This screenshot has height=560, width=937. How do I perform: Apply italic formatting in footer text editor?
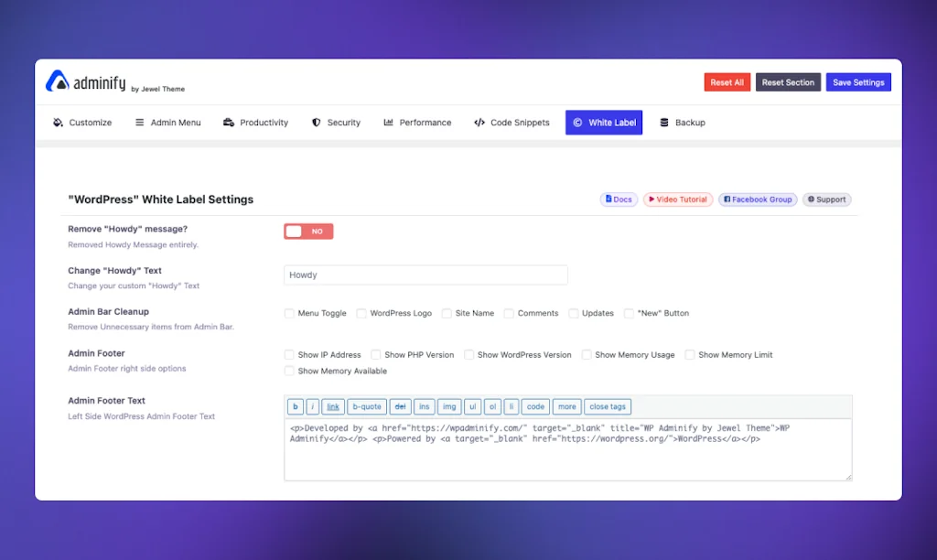312,406
